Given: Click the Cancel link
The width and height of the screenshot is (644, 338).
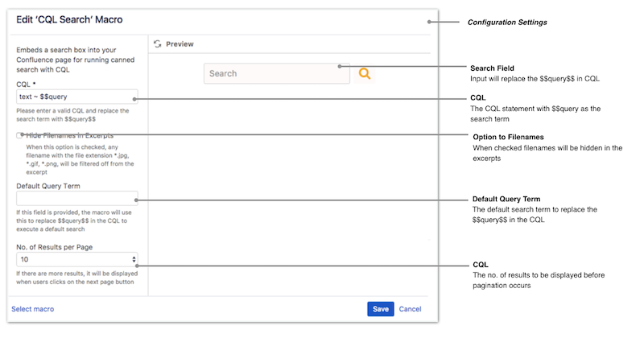Looking at the screenshot, I should coord(410,309).
